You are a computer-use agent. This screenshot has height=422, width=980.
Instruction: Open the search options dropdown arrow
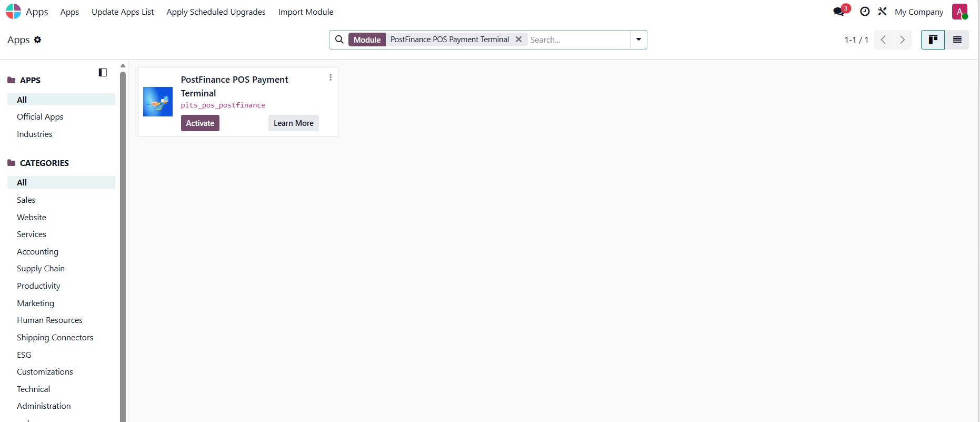(638, 40)
